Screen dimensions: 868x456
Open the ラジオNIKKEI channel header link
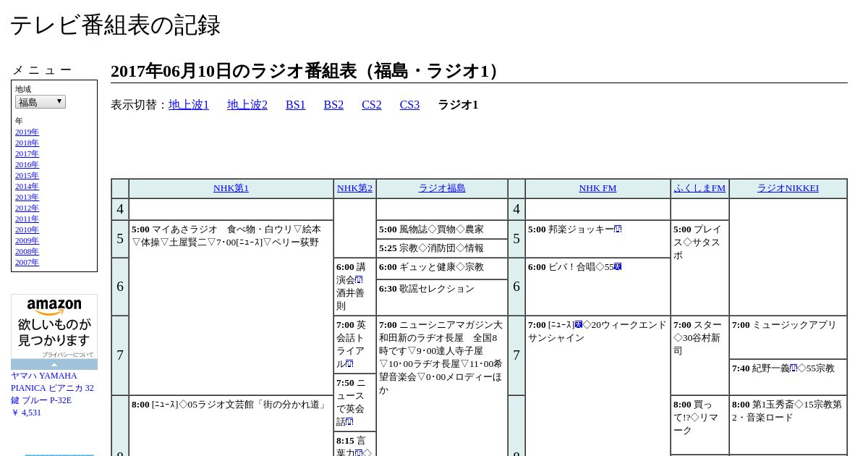(x=788, y=188)
